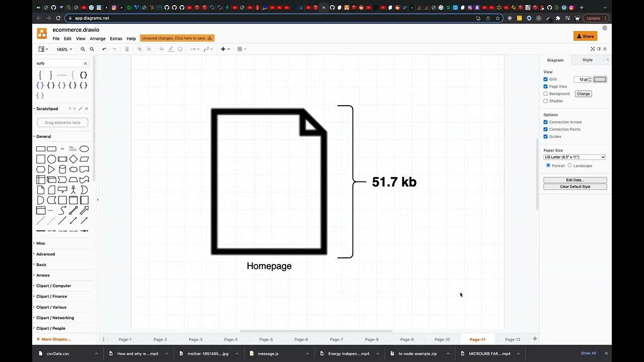644x362 pixels.
Task: Undo the last action
Action: click(105, 49)
